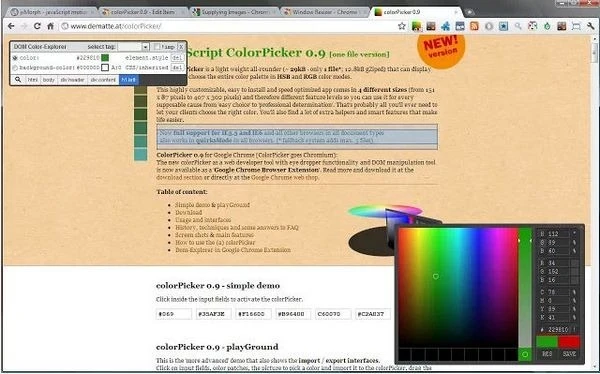The width and height of the screenshot is (600, 374).
Task: Click the RES reset button in colorPicker
Action: point(547,354)
